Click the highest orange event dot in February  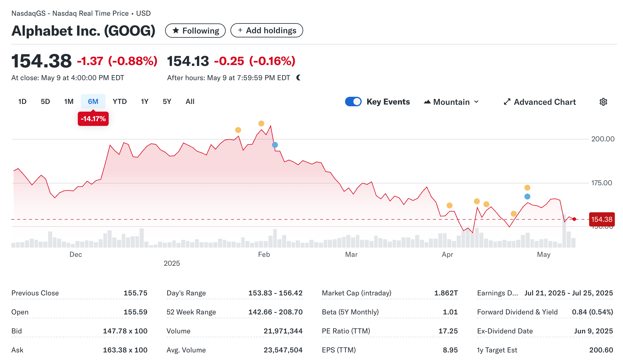click(x=261, y=124)
